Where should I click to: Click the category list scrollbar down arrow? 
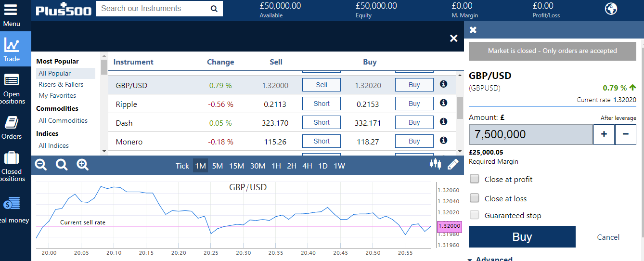click(103, 151)
